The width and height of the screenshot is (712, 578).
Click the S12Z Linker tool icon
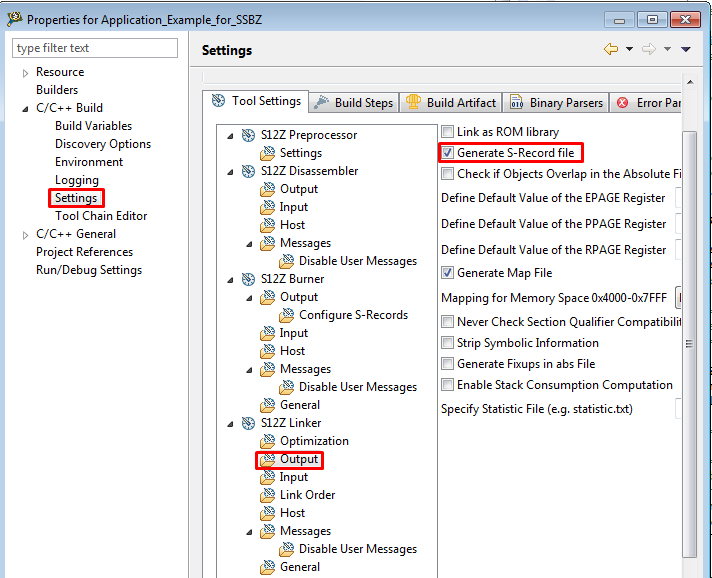[x=248, y=423]
